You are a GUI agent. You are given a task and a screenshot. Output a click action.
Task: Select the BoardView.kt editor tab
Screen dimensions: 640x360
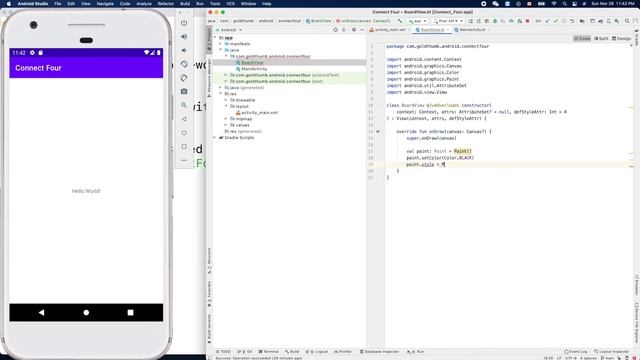pyautogui.click(x=432, y=30)
